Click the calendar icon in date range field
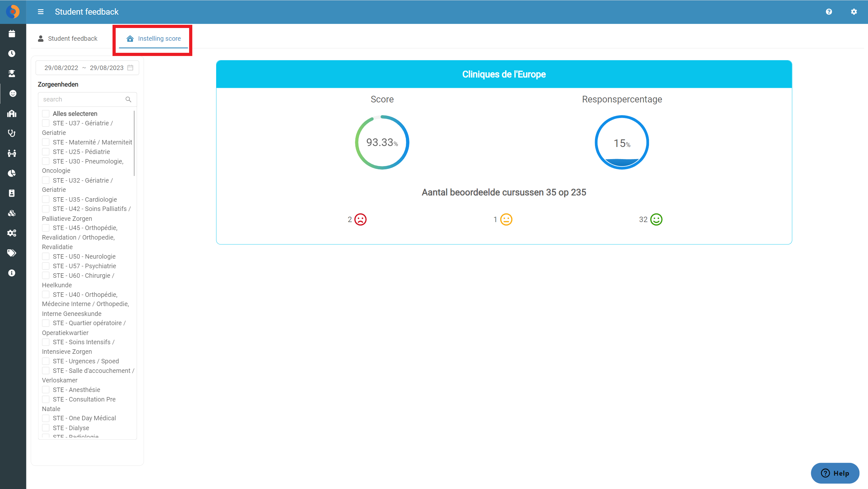Screen dimensions: 868x489 (x=130, y=68)
